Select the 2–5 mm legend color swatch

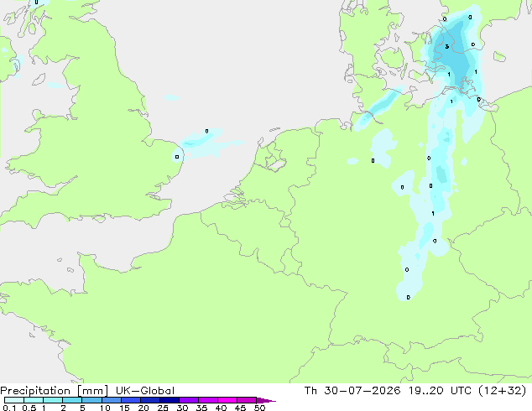(x=72, y=400)
